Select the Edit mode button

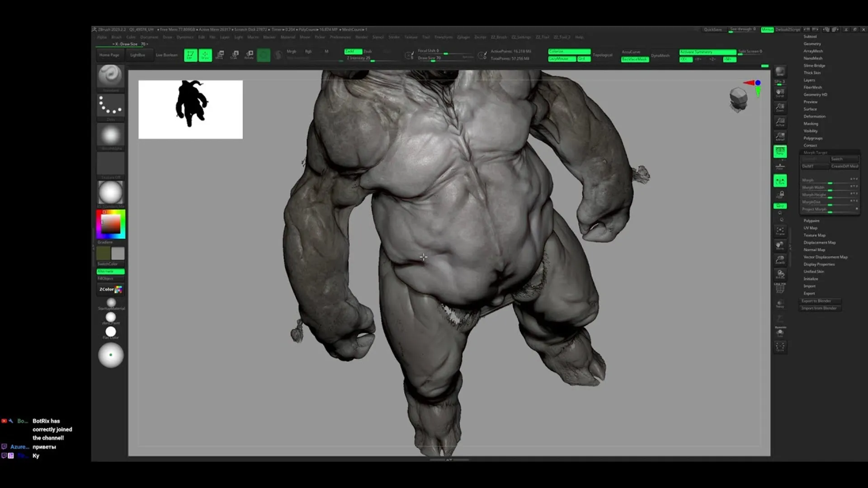click(x=190, y=55)
